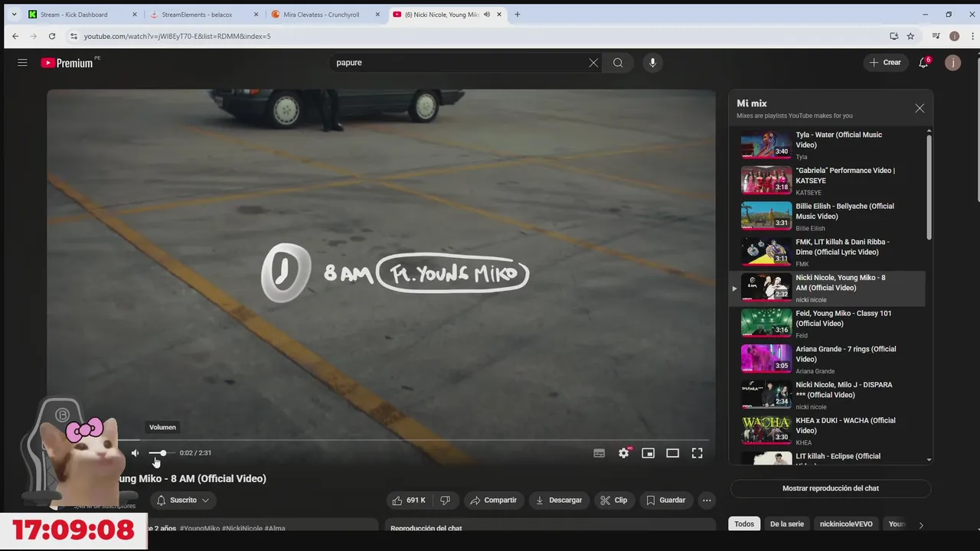
Task: Click the Descargar button
Action: click(x=558, y=500)
